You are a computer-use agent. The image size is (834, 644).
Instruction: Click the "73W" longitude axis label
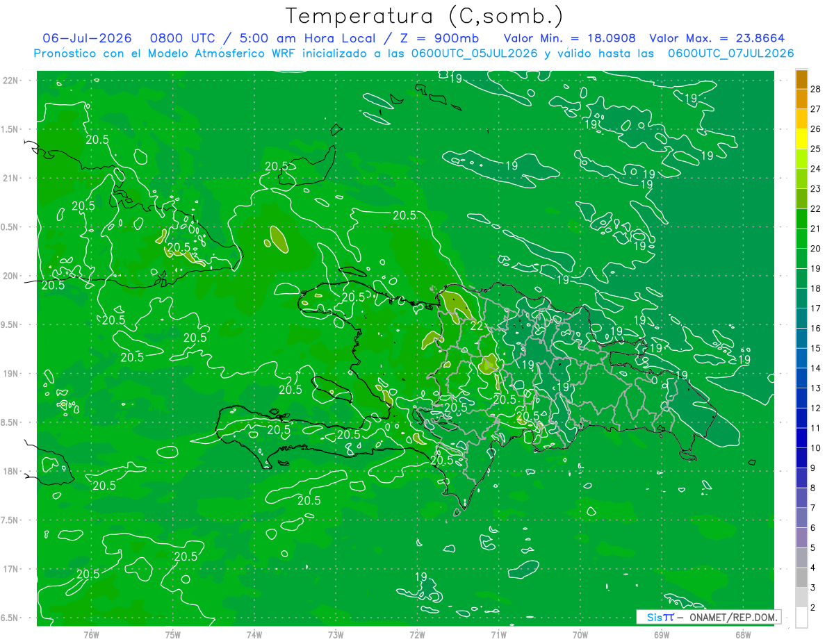pos(336,634)
